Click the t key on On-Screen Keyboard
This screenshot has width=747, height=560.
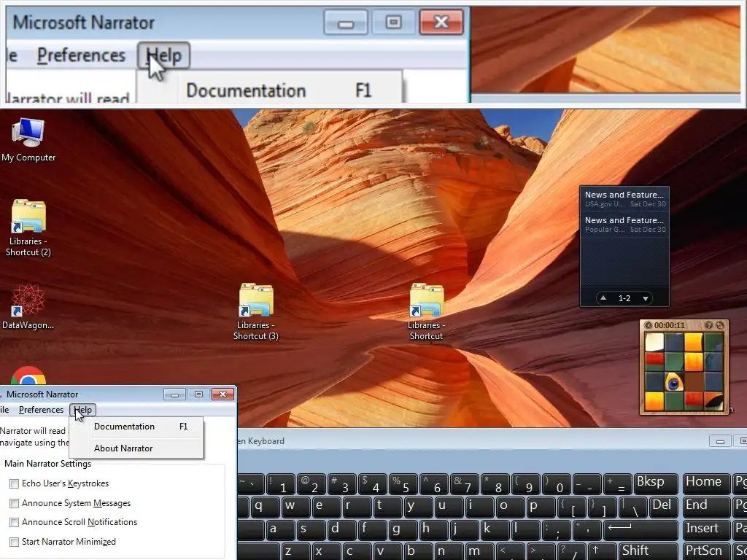click(x=387, y=507)
